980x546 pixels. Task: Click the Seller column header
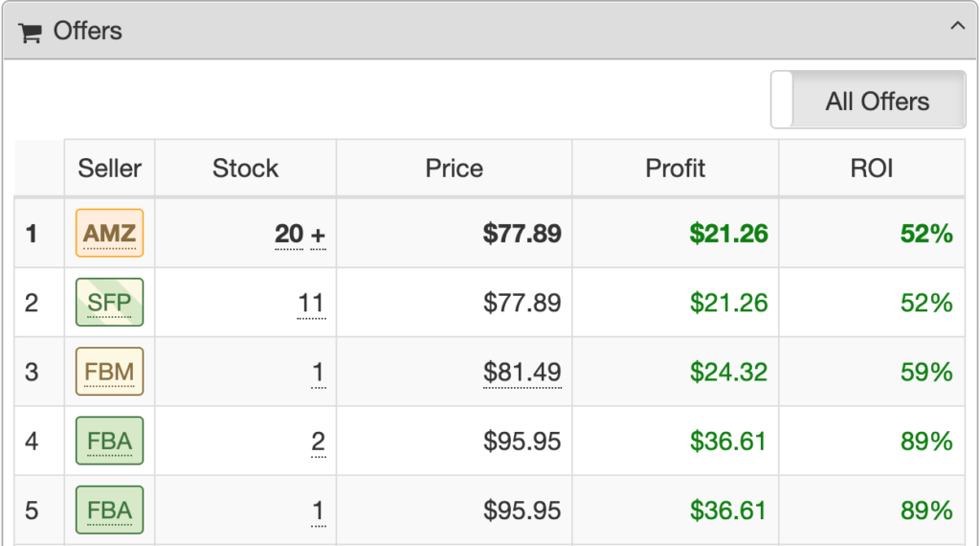click(x=109, y=169)
